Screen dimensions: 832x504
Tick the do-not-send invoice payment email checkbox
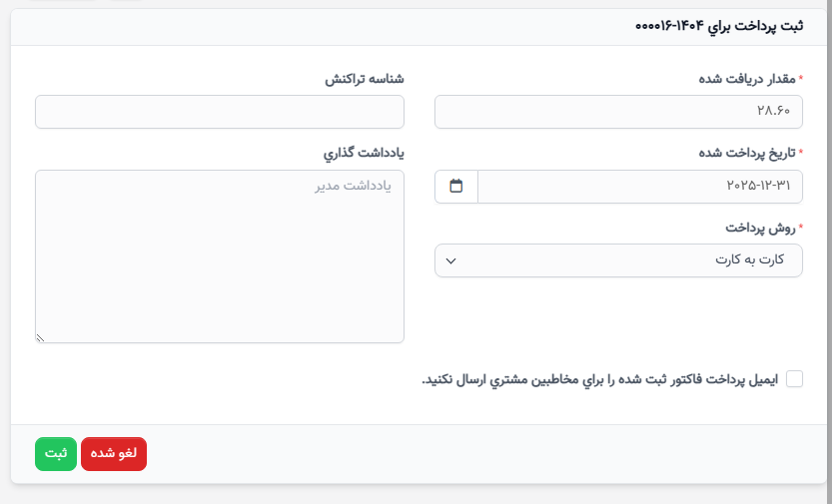click(794, 379)
